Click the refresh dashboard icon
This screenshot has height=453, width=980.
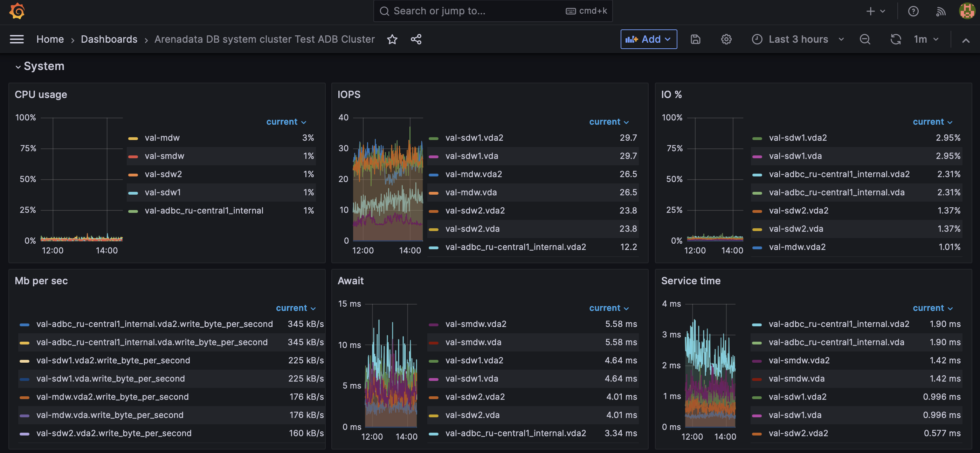[895, 39]
